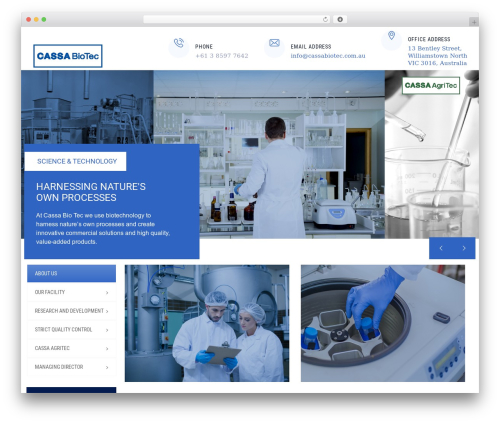
Task: Click the slide description paragraph about biotechnology
Action: [103, 229]
